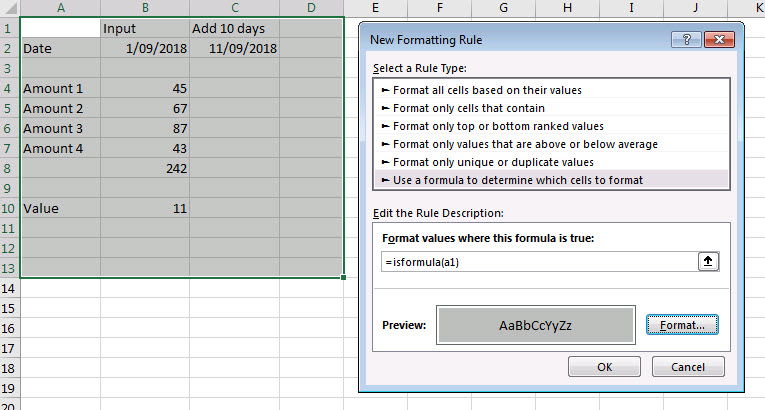Select row 15 header
This screenshot has width=765, height=410.
(x=9, y=308)
